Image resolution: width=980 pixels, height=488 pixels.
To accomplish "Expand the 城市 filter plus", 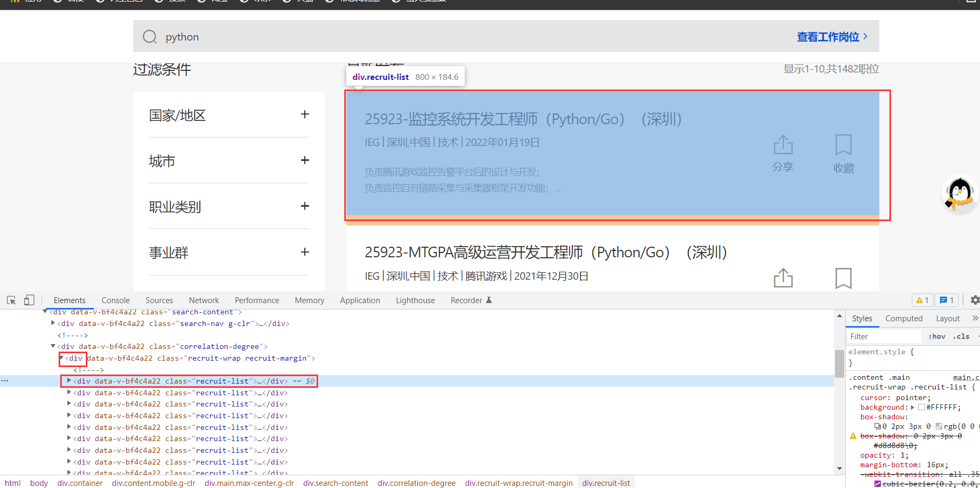I will (x=305, y=160).
